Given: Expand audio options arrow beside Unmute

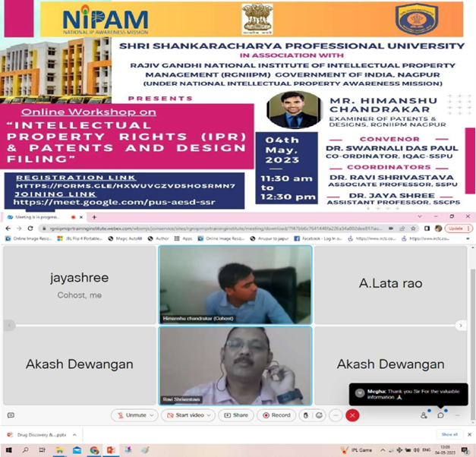Looking at the screenshot, I should point(152,415).
